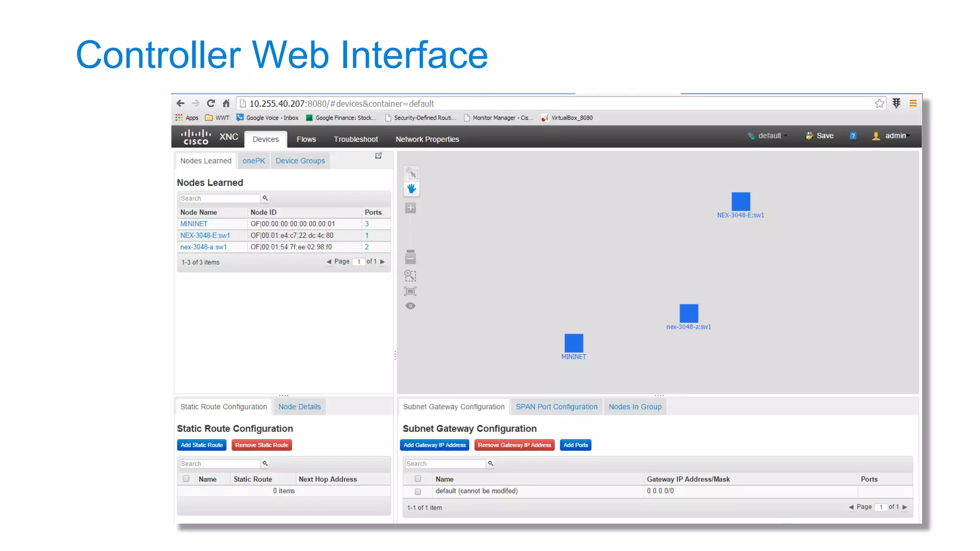Click the Nodes Learned search field
This screenshot has height=551, width=980.
click(220, 198)
